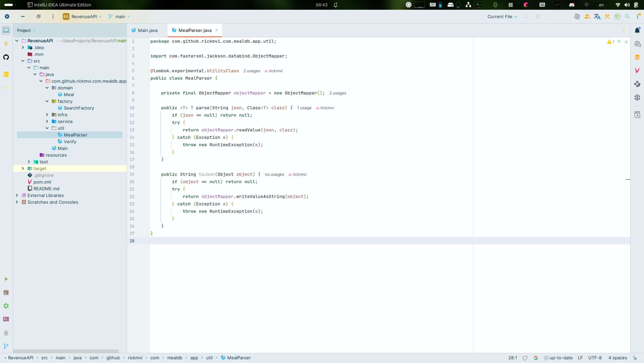
Task: Open the Git tool window
Action: tap(6, 346)
